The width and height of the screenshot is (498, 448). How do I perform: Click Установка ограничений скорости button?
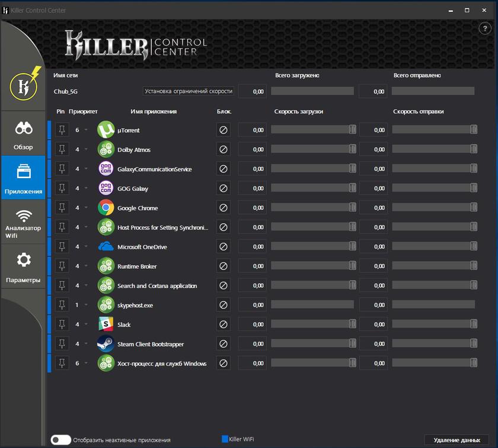tap(189, 91)
